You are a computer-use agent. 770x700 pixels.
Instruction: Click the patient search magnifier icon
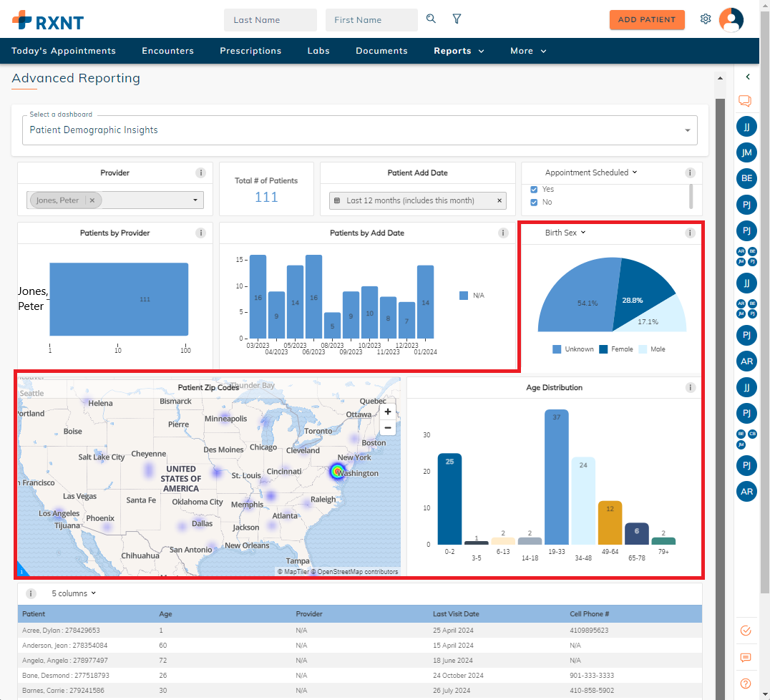431,19
